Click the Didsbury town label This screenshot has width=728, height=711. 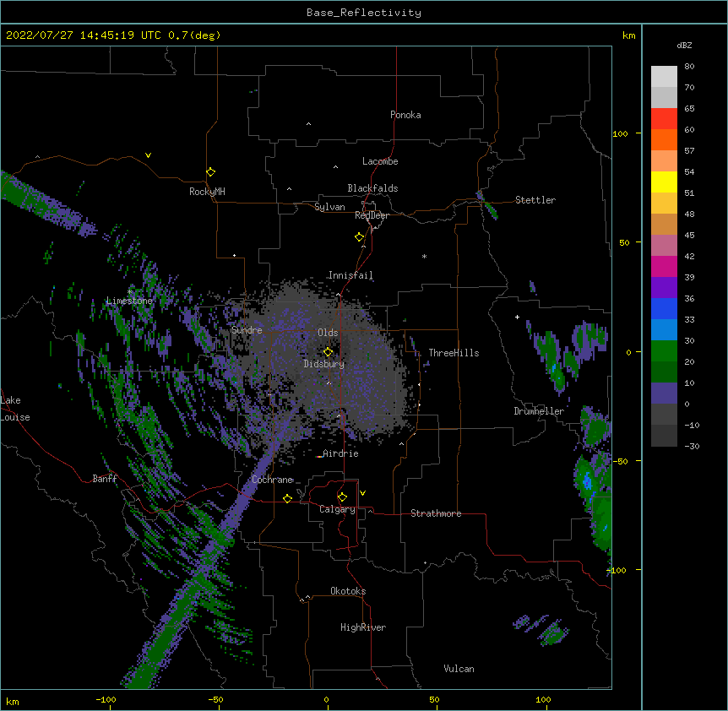pos(324,364)
